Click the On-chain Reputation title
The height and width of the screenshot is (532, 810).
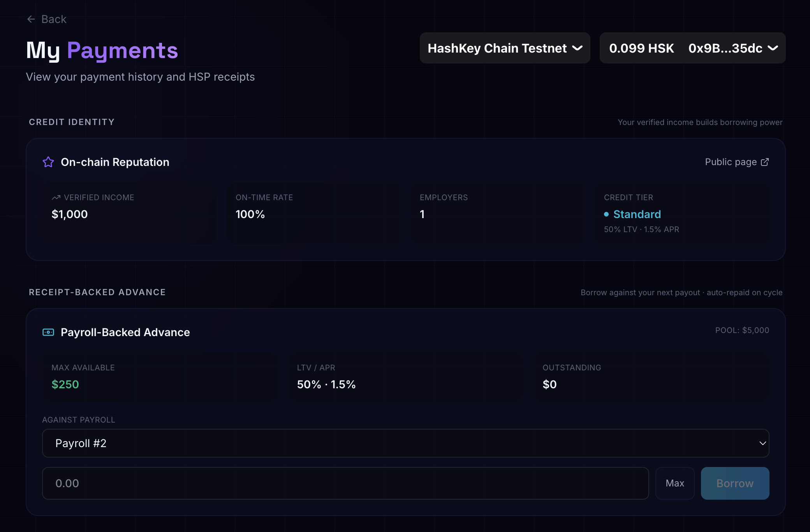tap(115, 162)
